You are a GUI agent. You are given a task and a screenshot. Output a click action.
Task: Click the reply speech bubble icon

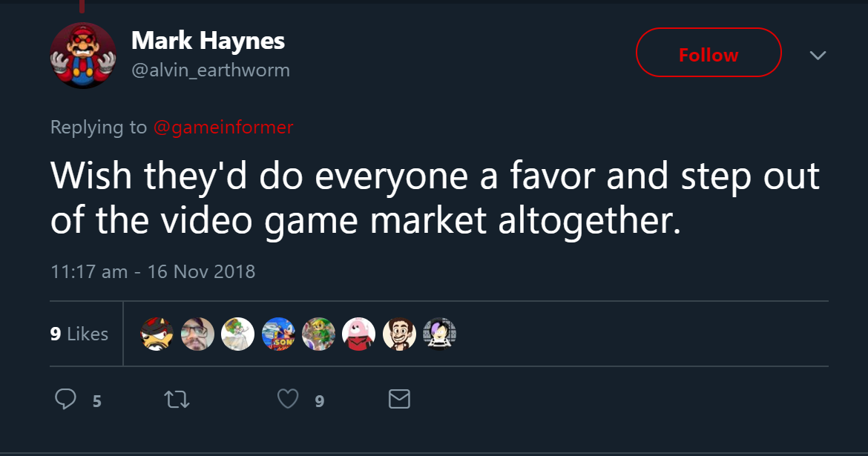point(66,400)
